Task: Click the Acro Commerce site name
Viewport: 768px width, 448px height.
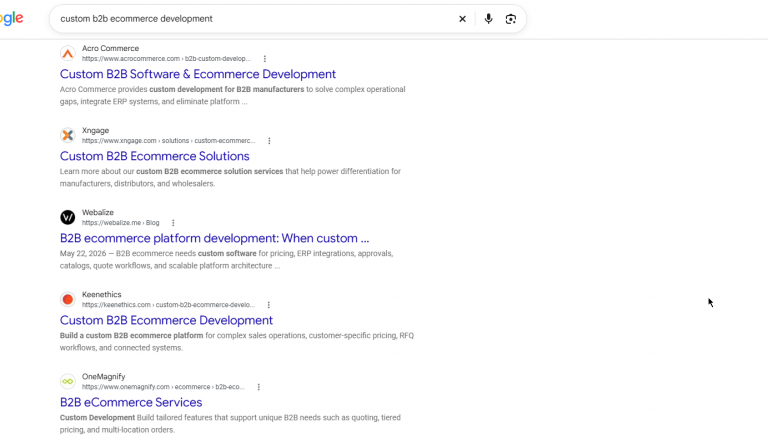Action: tap(110, 48)
